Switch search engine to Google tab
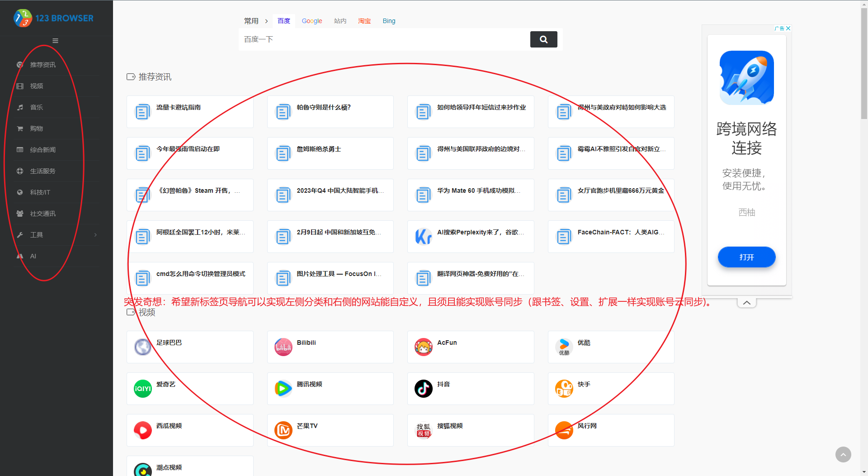This screenshot has height=476, width=868. (312, 21)
